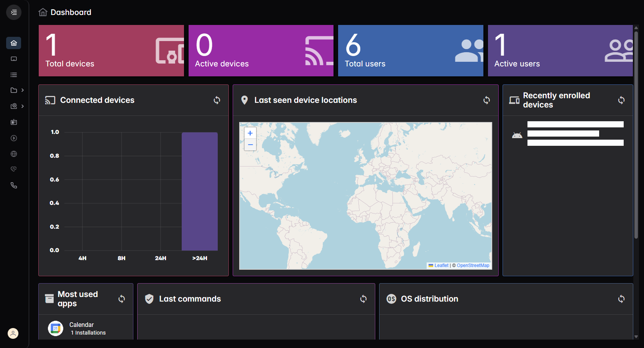The height and width of the screenshot is (348, 644).
Task: Open the user profile avatar
Action: tap(13, 333)
